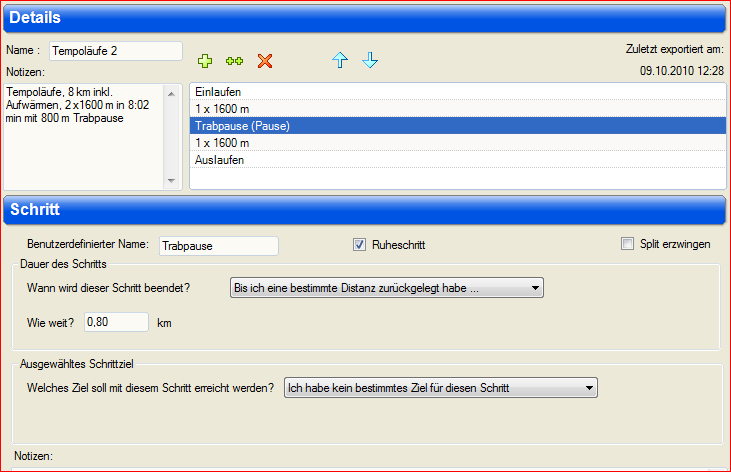This screenshot has width=731, height=472.
Task: Move step up with the up arrow
Action: [340, 61]
